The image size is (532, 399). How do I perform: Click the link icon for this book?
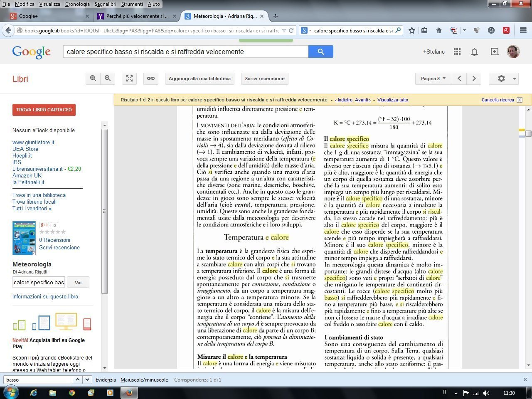click(x=151, y=79)
